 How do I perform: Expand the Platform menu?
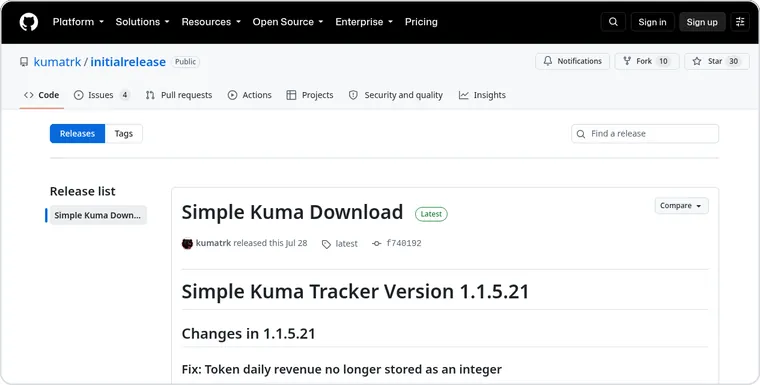click(x=78, y=22)
